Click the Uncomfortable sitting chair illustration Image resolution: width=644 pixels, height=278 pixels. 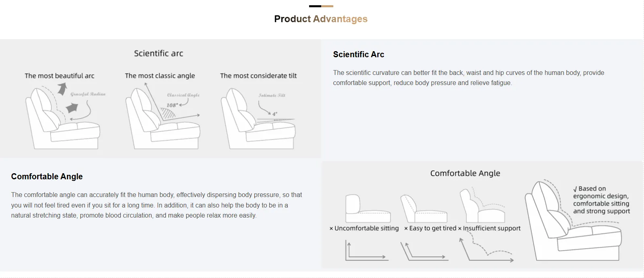click(367, 209)
